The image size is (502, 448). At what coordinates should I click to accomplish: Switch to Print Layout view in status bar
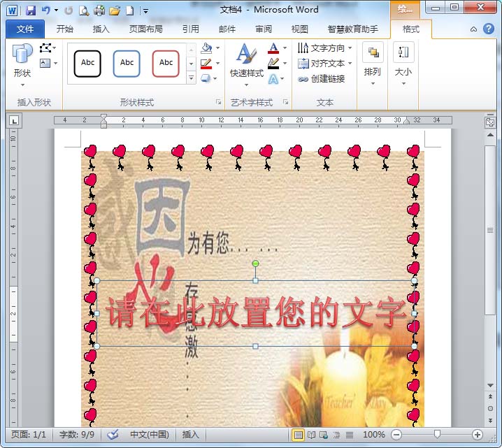299,435
